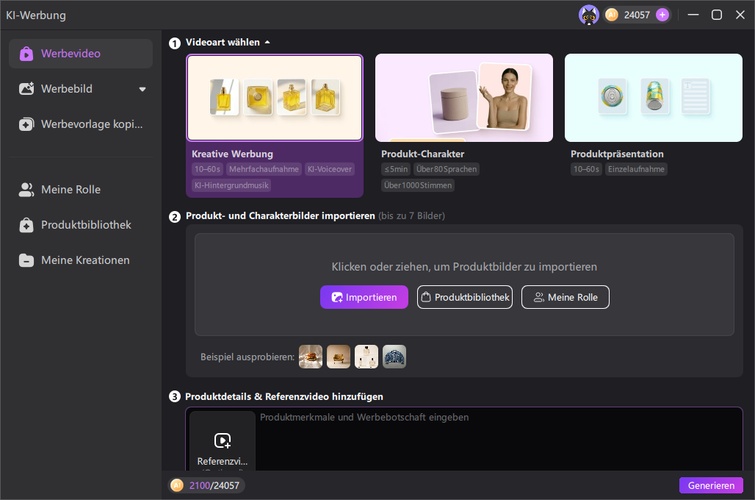This screenshot has height=500, width=755.
Task: Click the Meine Rolle button in import area
Action: 565,297
